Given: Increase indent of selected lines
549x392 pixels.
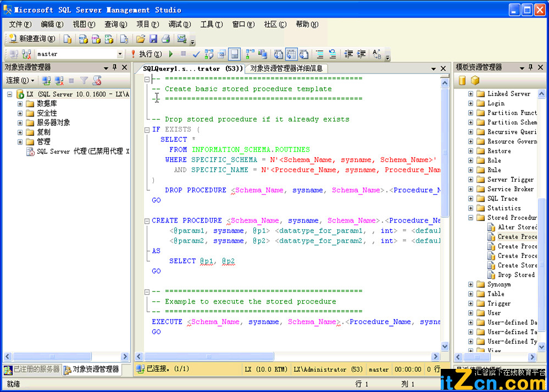Looking at the screenshot, I should pos(361,54).
